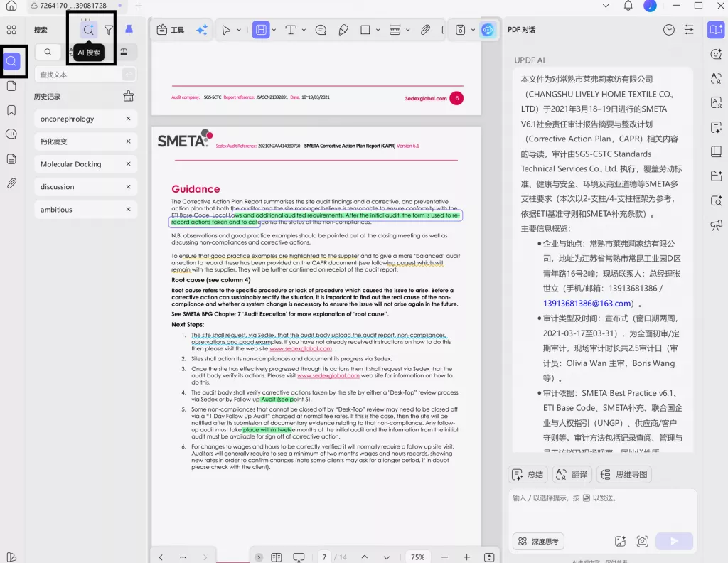Click the AI sparkle icon in toolbar
728x563 pixels.
point(202,30)
